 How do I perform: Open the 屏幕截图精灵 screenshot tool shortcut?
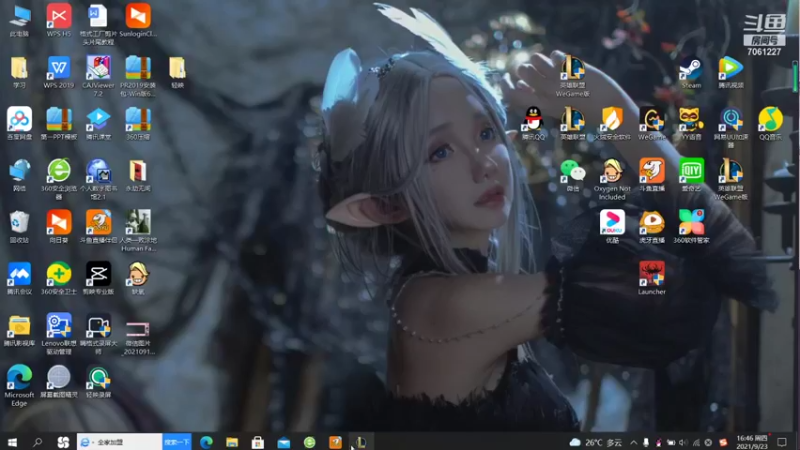pyautogui.click(x=59, y=381)
